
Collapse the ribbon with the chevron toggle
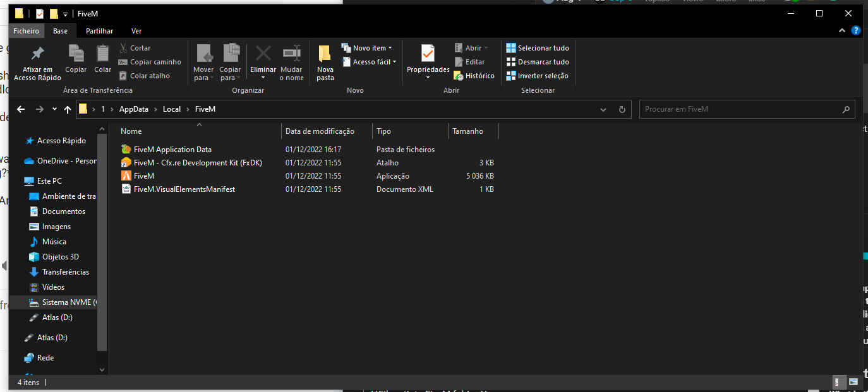pos(842,30)
